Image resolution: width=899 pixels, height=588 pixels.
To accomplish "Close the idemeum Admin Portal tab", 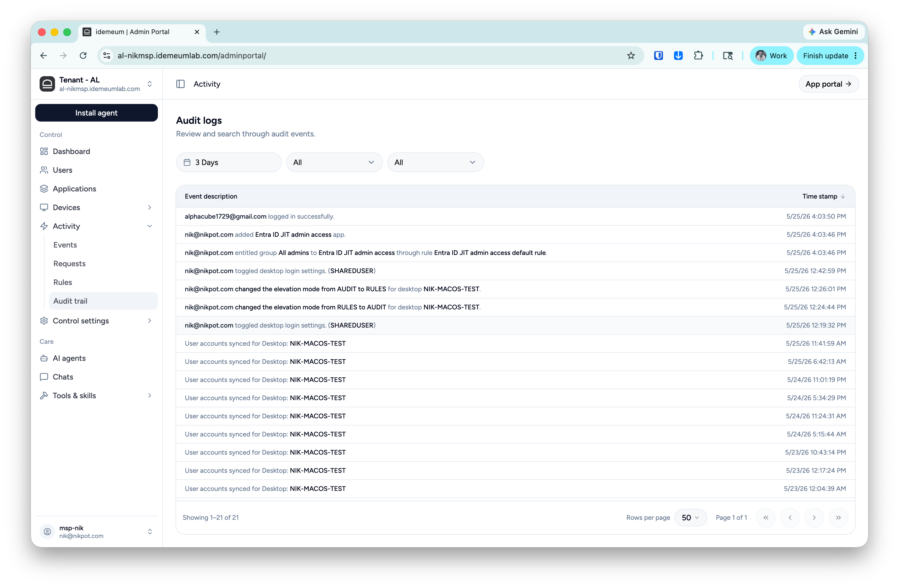I will [x=197, y=32].
